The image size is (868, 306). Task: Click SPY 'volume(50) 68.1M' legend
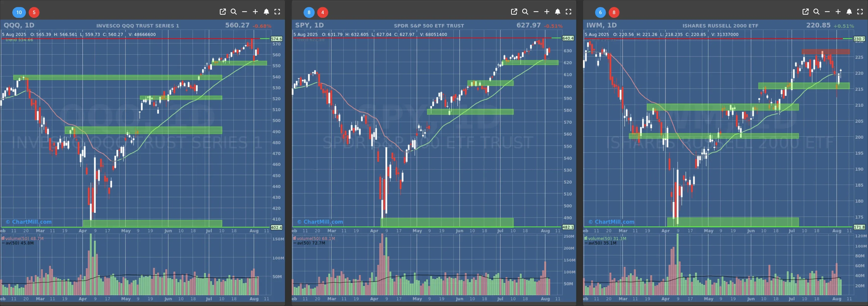coord(314,239)
